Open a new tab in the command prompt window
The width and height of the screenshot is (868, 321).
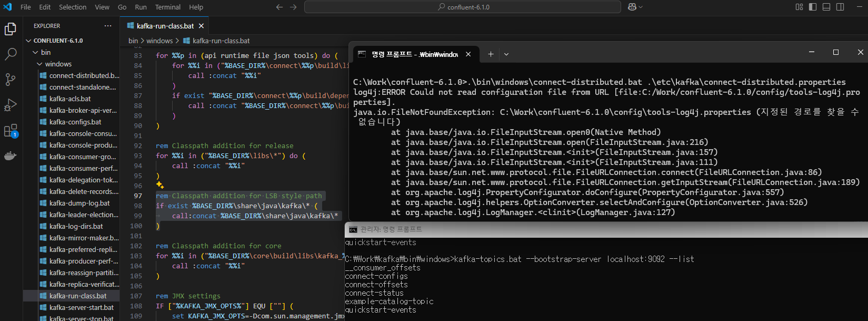[491, 54]
